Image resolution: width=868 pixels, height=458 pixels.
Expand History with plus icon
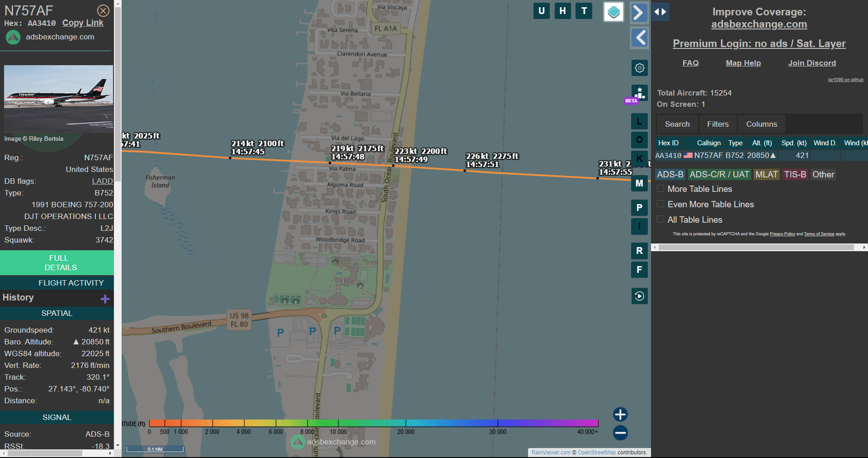[105, 299]
